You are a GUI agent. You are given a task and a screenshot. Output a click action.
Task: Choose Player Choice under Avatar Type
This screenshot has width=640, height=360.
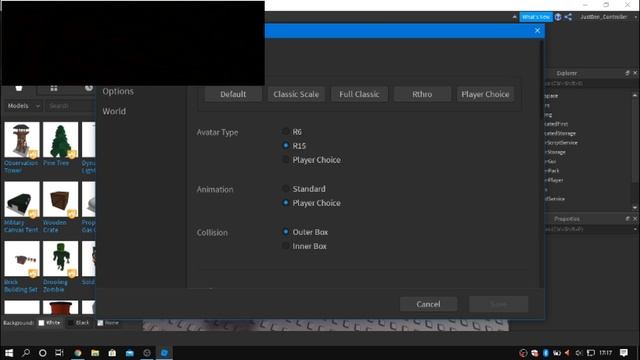[286, 160]
